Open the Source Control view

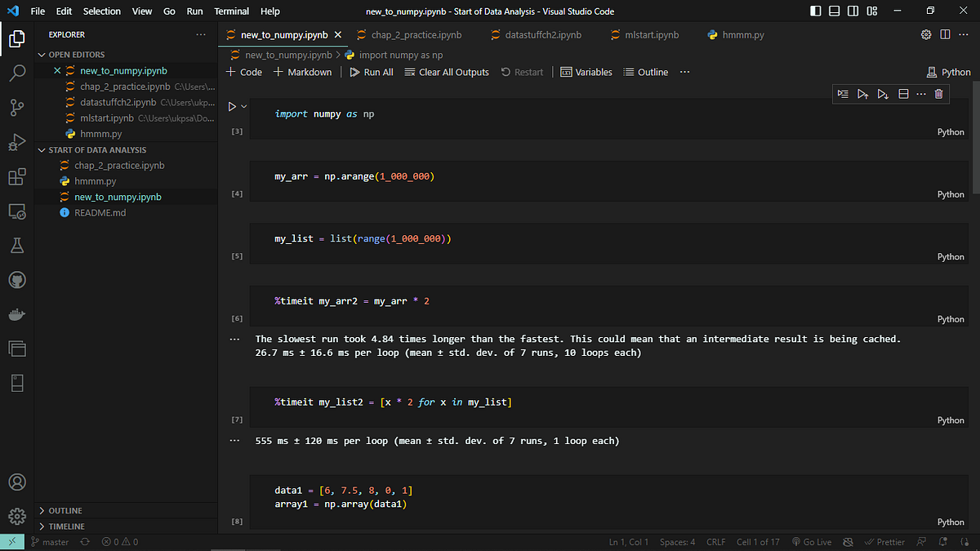(x=17, y=108)
